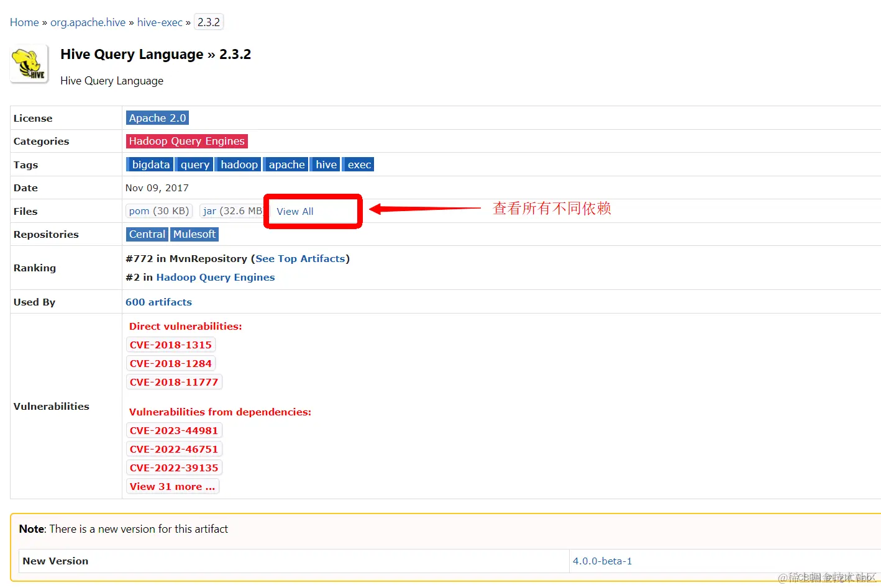
Task: Click the Files row label
Action: point(25,211)
